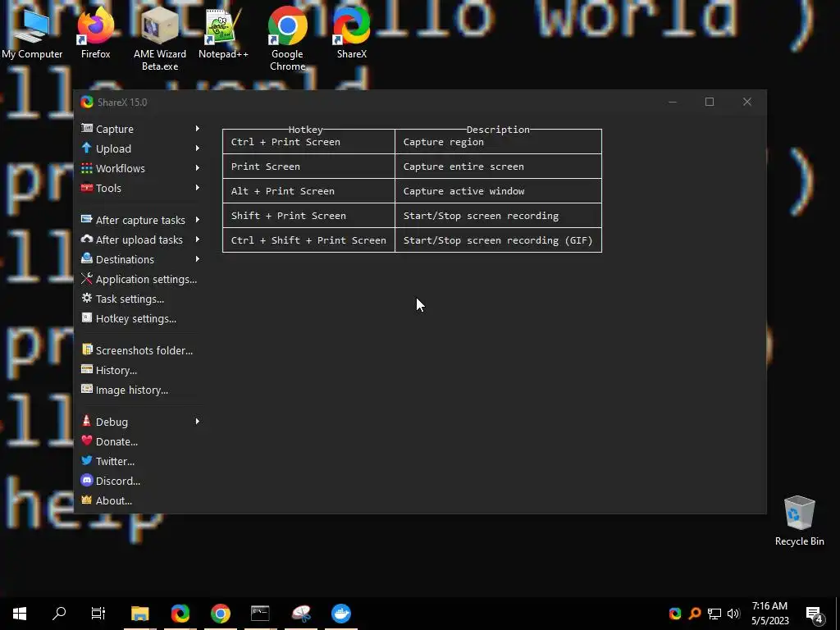
Task: Open the About... dialog
Action: pyautogui.click(x=140, y=500)
